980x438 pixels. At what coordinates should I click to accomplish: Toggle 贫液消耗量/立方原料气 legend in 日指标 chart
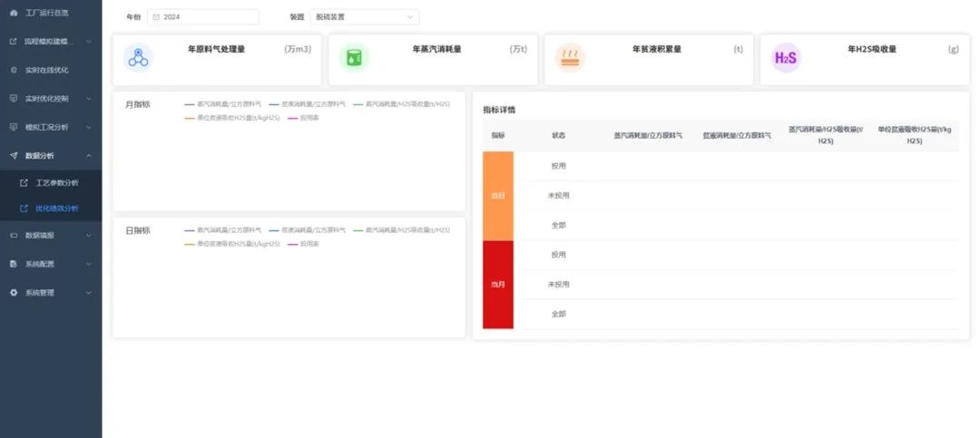[307, 230]
